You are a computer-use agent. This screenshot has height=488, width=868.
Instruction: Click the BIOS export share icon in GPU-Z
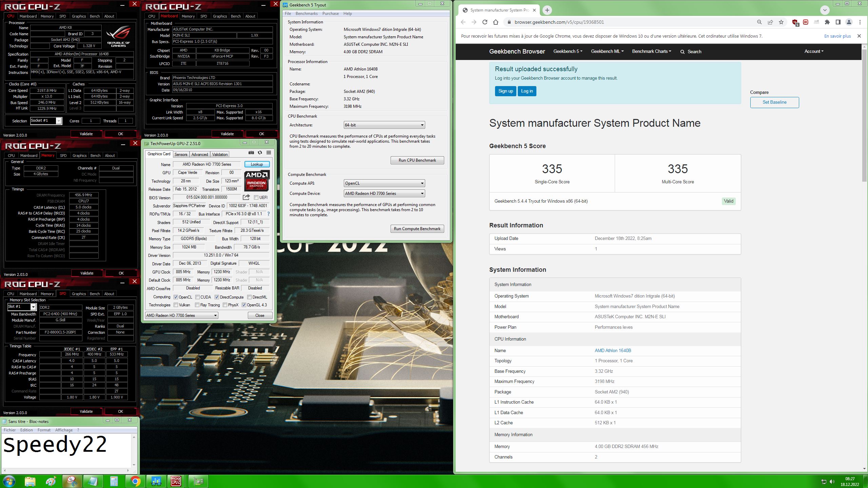[246, 197]
